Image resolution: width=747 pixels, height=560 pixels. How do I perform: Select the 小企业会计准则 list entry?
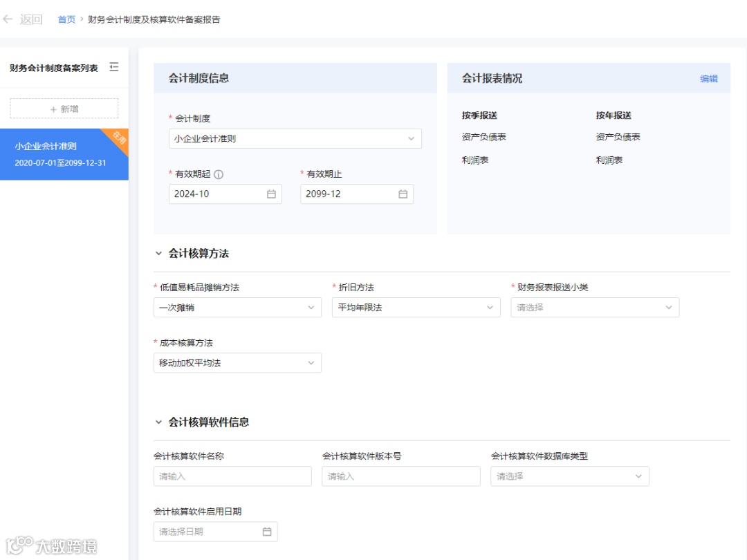[64, 154]
